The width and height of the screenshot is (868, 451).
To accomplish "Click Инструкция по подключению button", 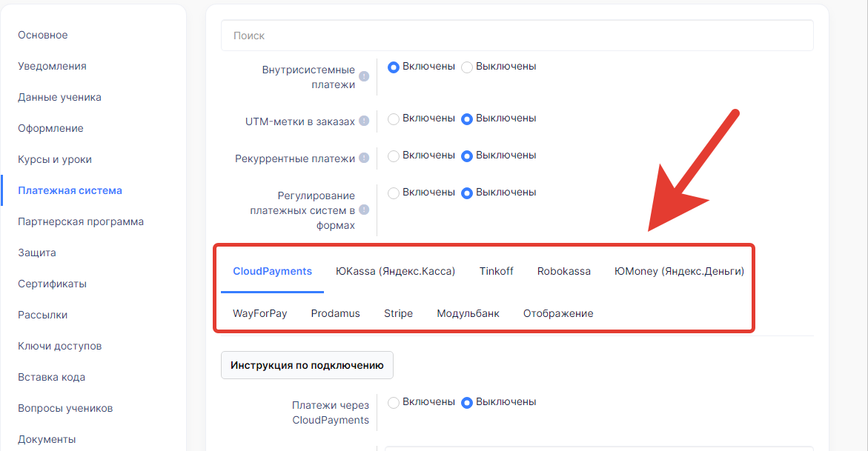I will [x=307, y=365].
